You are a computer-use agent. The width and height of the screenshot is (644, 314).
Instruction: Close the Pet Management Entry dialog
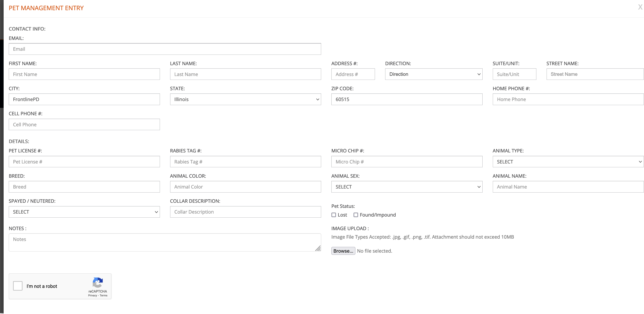point(640,7)
